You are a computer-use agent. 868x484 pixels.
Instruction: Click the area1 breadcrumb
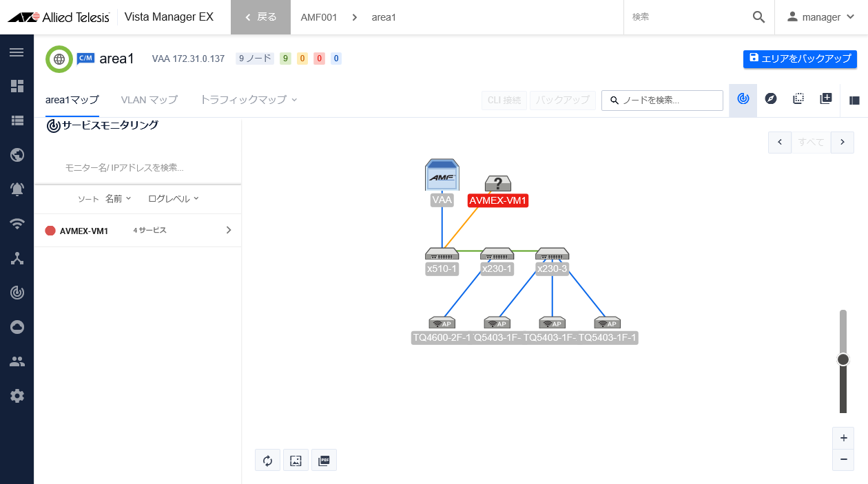tap(384, 17)
